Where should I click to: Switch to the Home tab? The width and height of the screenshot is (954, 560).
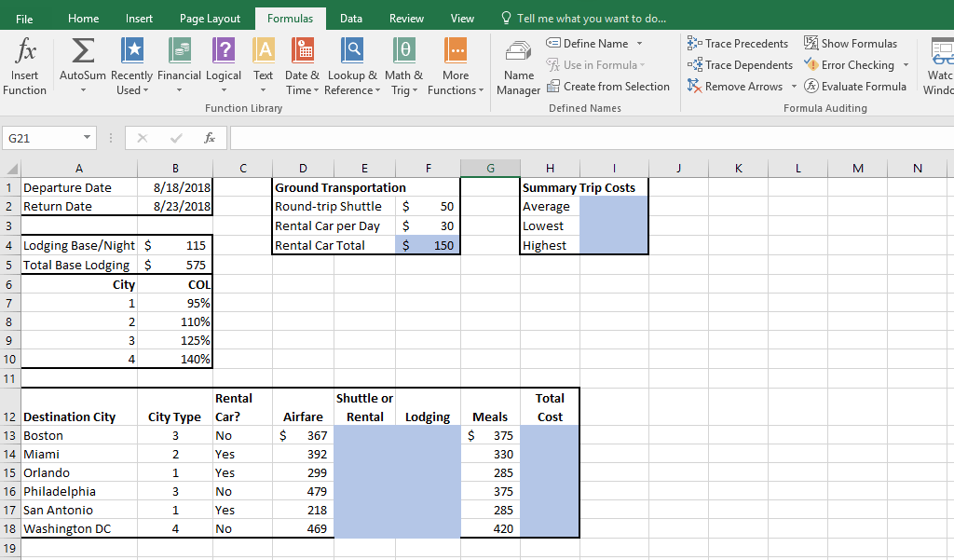click(x=83, y=19)
